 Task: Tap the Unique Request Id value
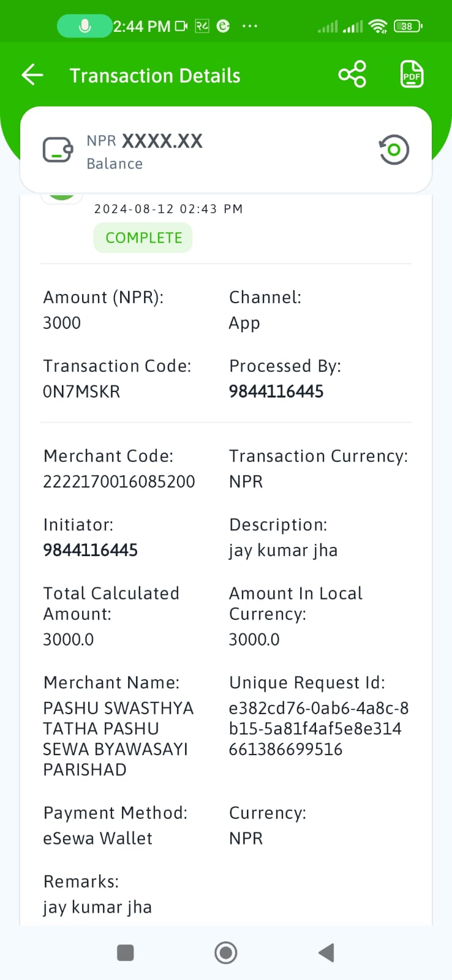click(x=318, y=729)
